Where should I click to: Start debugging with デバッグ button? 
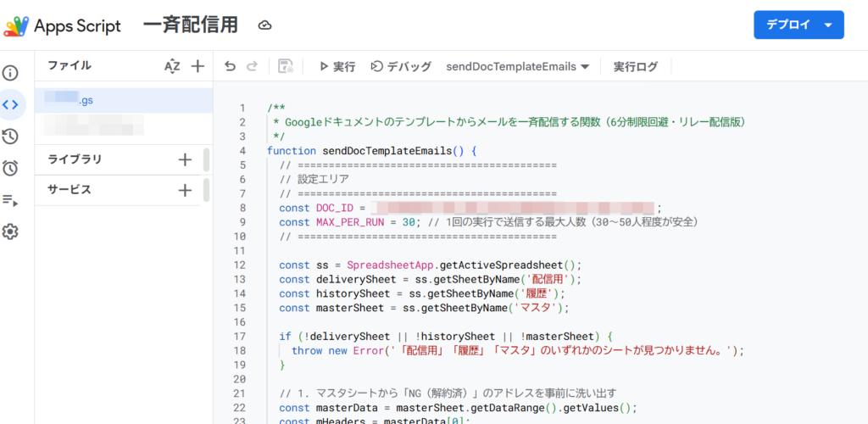click(x=401, y=67)
